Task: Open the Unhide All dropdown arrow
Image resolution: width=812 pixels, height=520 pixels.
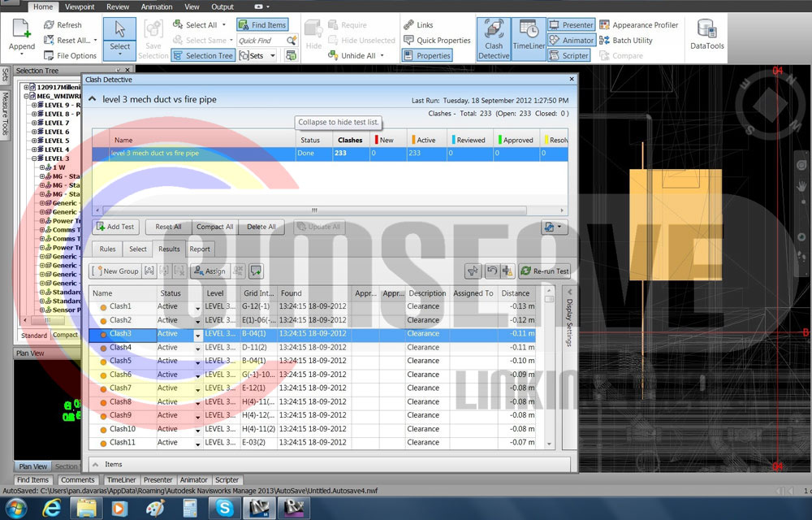Action: (x=382, y=55)
